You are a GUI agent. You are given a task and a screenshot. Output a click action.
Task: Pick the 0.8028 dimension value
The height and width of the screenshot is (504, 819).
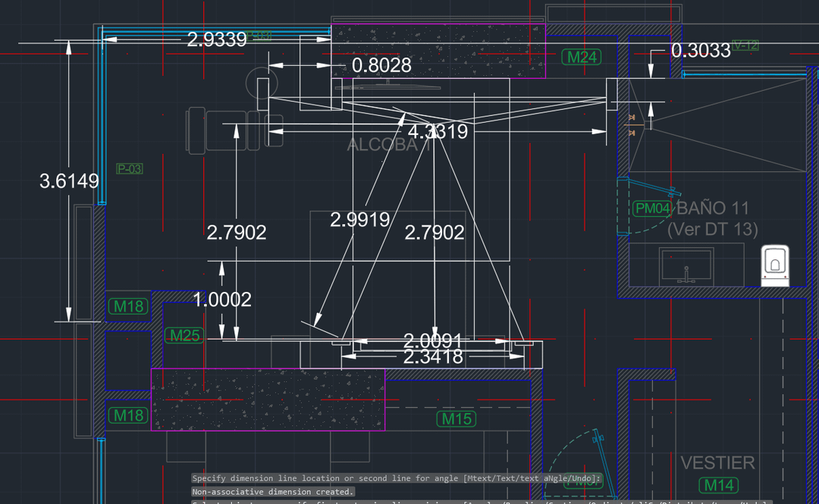(x=381, y=66)
